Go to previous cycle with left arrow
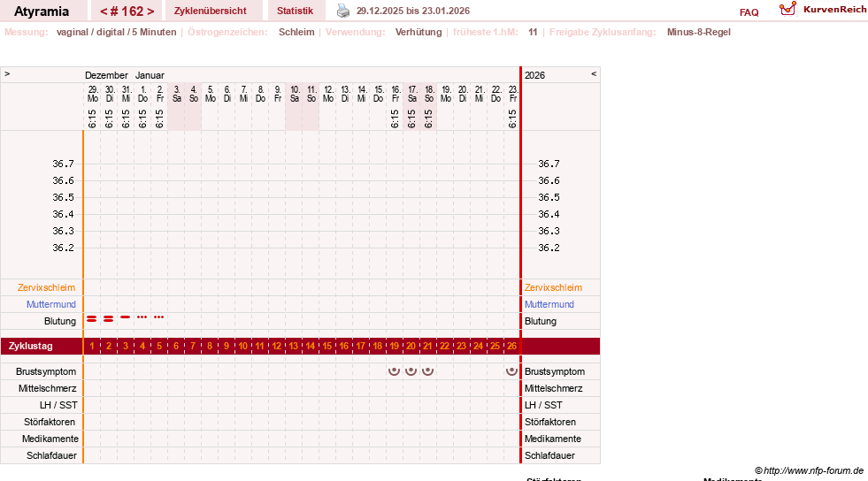The image size is (868, 481). [x=104, y=11]
